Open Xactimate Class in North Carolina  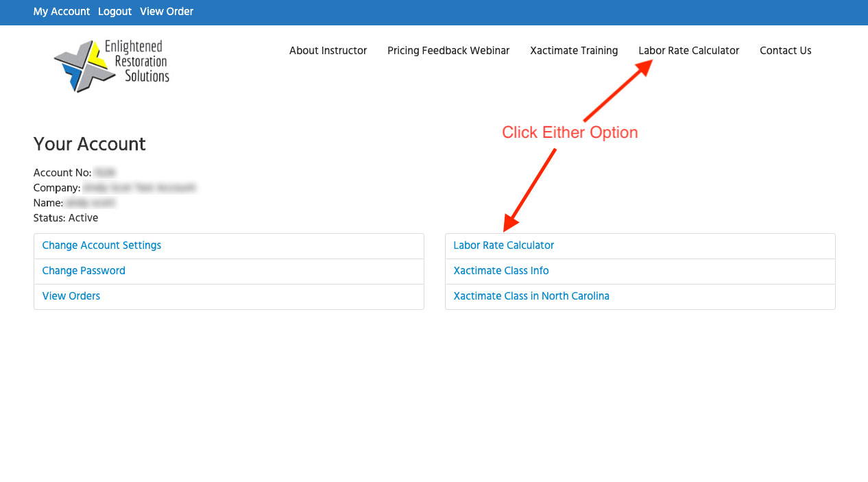coord(531,296)
